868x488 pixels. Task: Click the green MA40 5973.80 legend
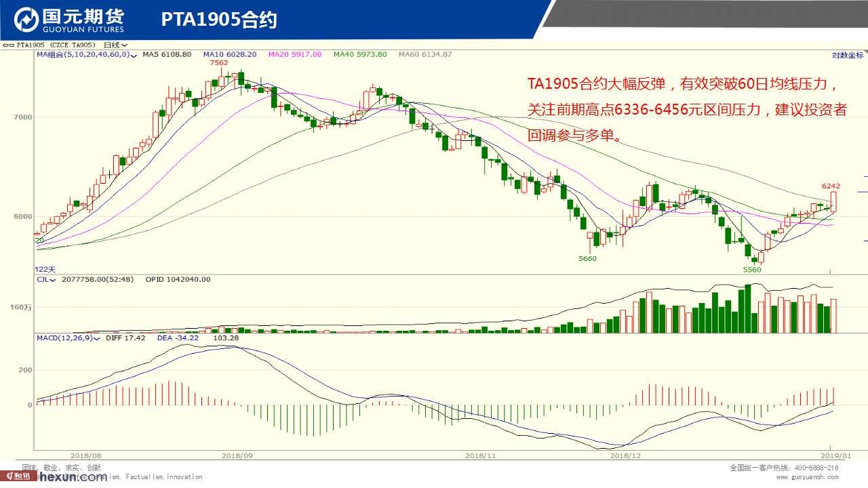click(x=360, y=54)
